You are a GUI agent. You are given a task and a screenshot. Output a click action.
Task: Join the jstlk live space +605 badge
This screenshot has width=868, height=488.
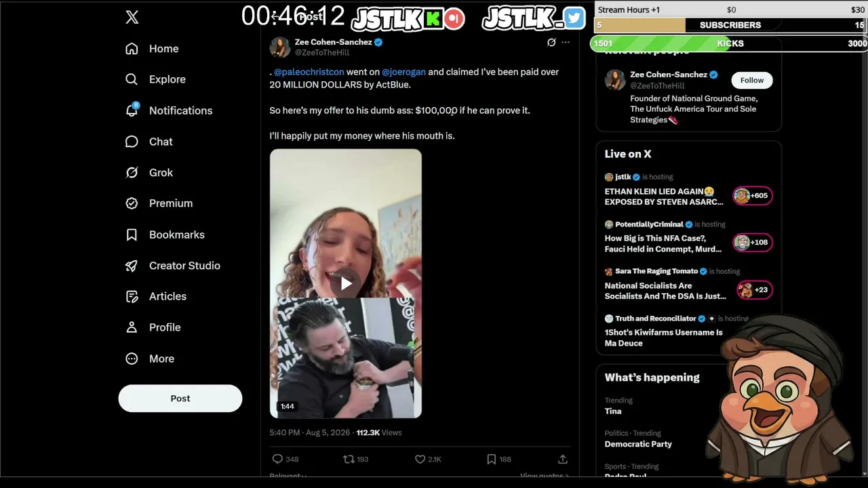752,196
